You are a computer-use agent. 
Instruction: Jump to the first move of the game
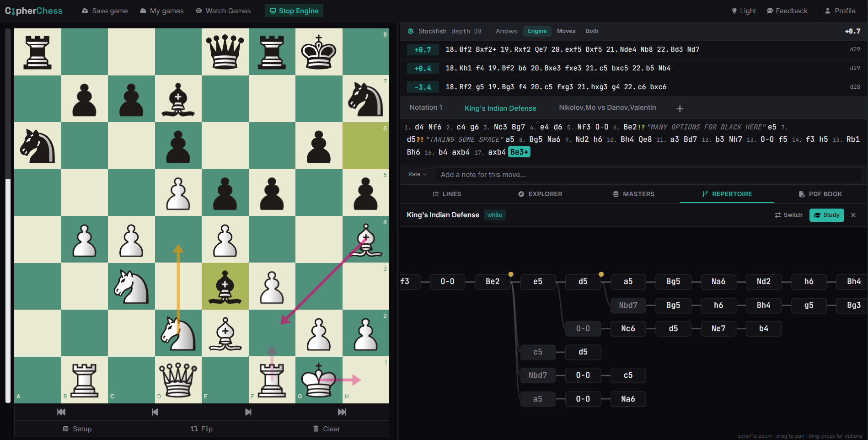(x=61, y=412)
